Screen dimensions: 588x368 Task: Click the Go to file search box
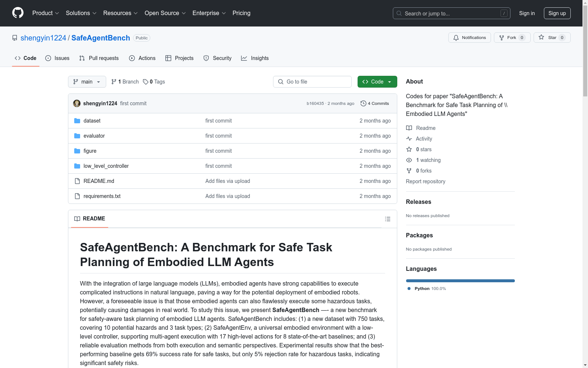pos(312,82)
